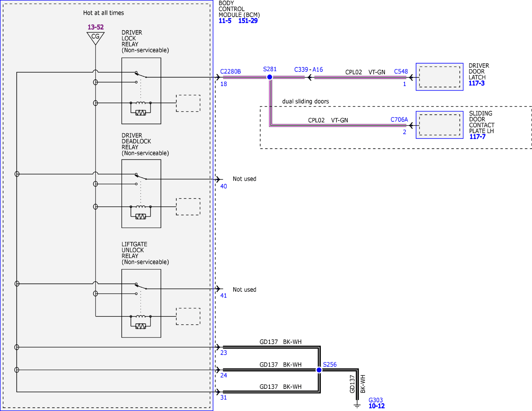Select the Driver Deadlock Relay label
The image size is (532, 411).
pyautogui.click(x=145, y=144)
